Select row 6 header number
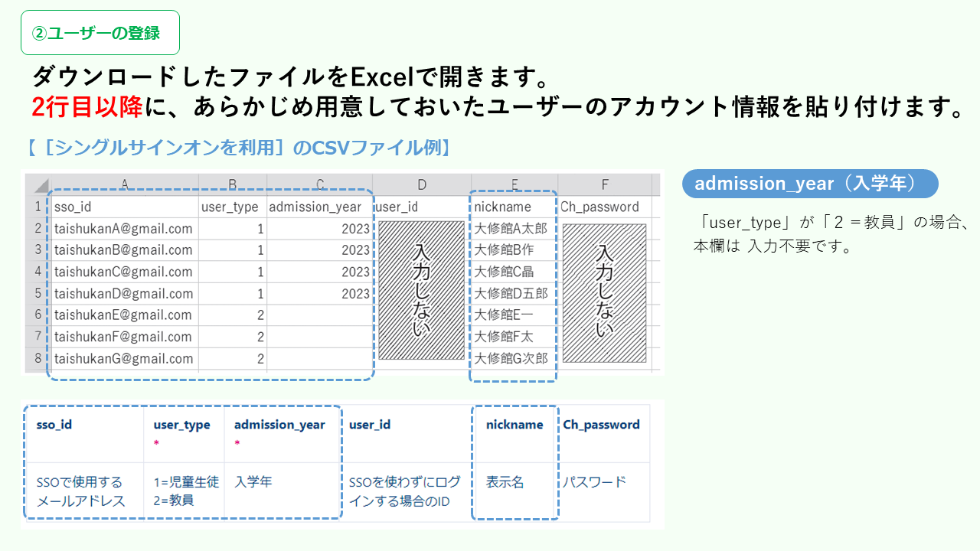 click(x=38, y=315)
